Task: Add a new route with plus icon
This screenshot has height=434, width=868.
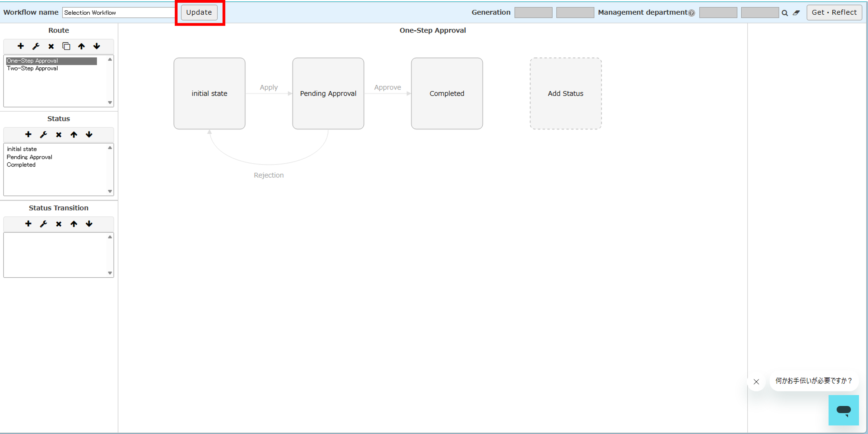Action: click(21, 46)
